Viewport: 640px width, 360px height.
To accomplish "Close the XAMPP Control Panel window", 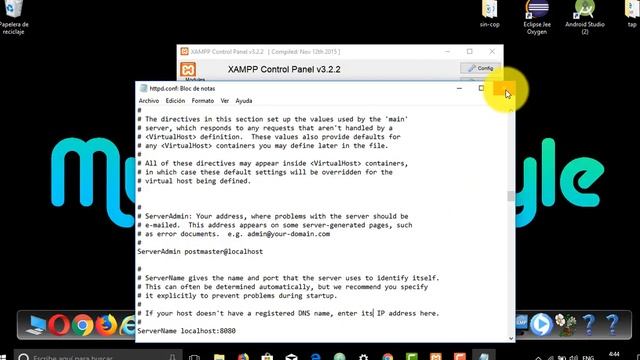I will point(492,51).
